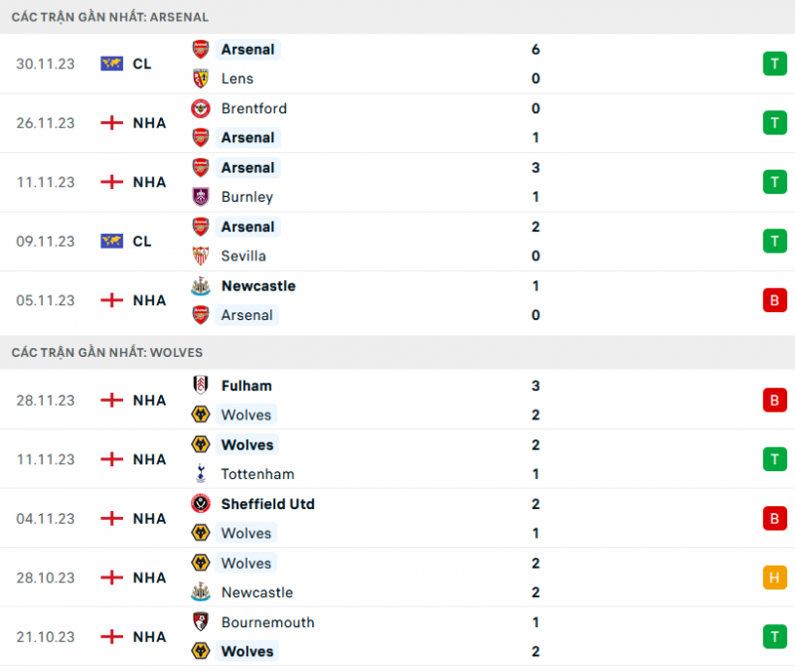795x672 pixels.
Task: Click the Tottenham club crest icon
Action: click(201, 474)
